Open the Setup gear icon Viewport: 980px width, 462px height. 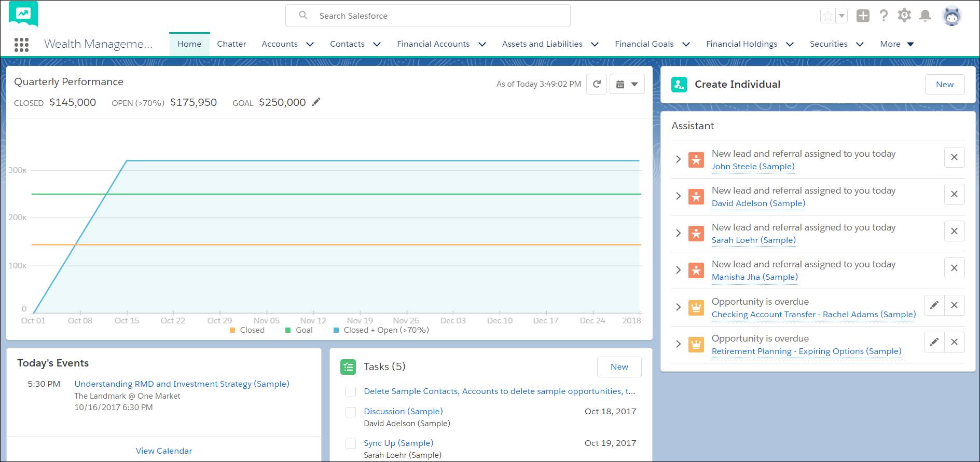click(904, 16)
